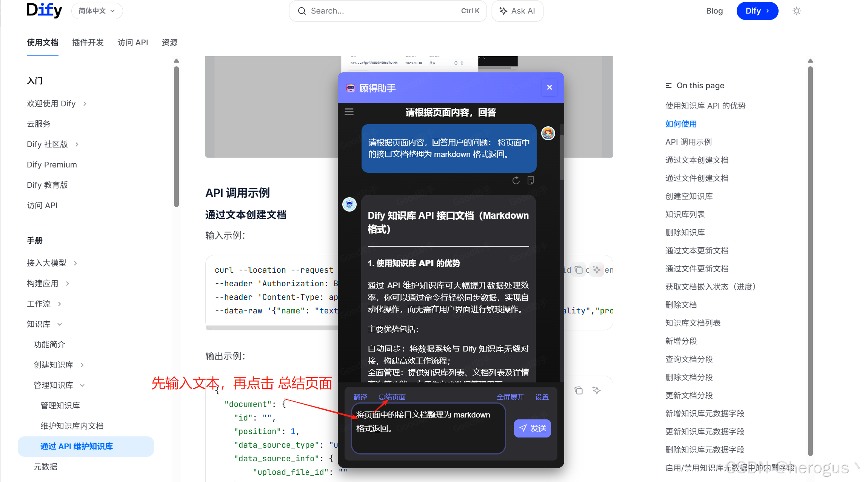Image resolution: width=868 pixels, height=482 pixels.
Task: Collapse 管理知识库 chevron
Action: pos(82,385)
